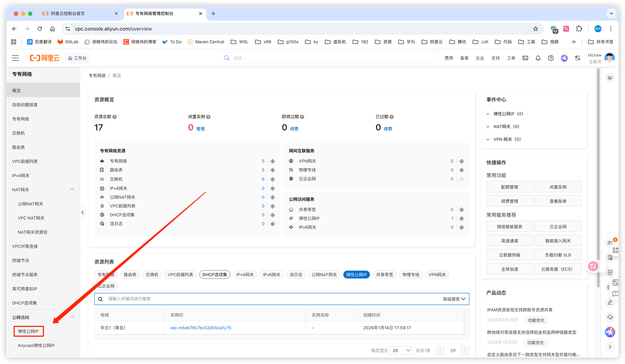
Task: Select the DHCP选项集 resource filter tag
Action: (x=215, y=275)
